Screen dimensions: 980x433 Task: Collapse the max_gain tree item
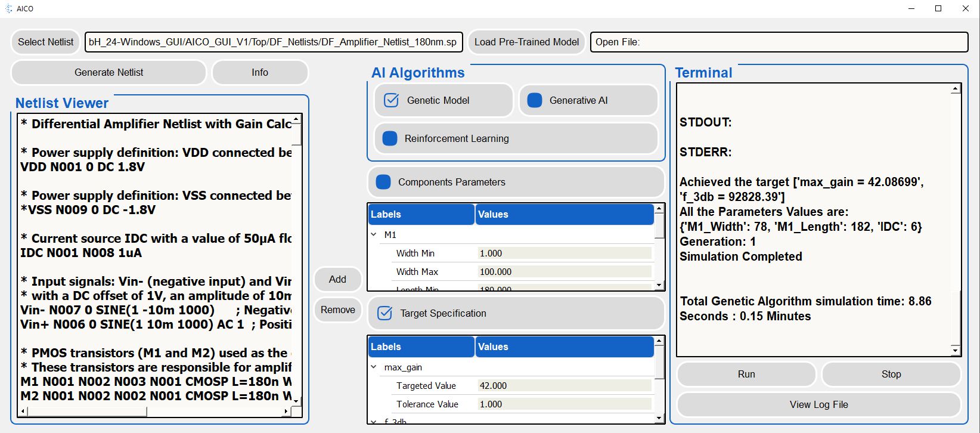click(x=374, y=367)
